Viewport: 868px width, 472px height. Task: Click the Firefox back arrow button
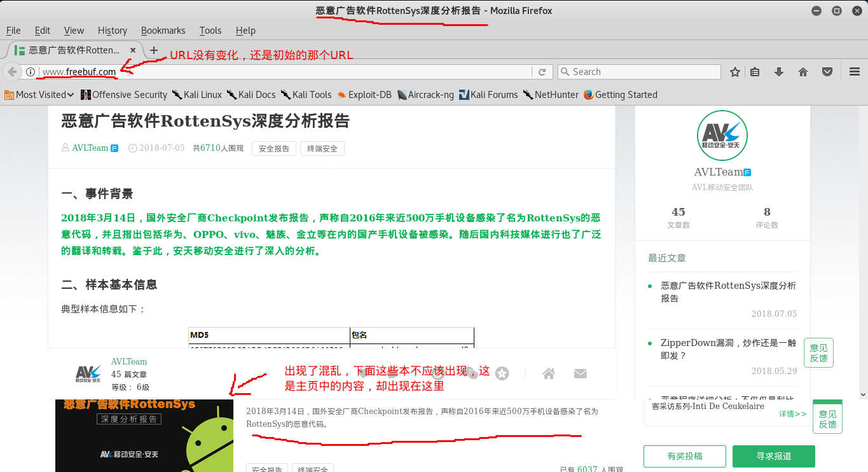(12, 72)
